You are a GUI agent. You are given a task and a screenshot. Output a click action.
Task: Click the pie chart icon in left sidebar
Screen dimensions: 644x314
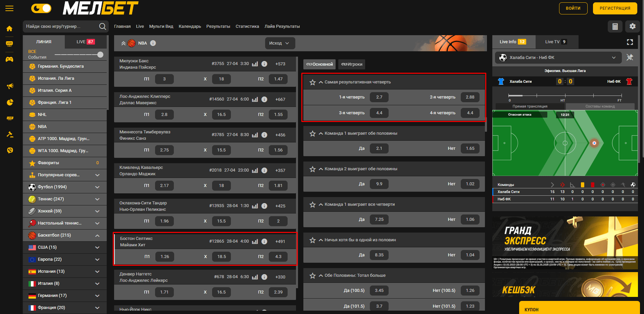[x=10, y=102]
